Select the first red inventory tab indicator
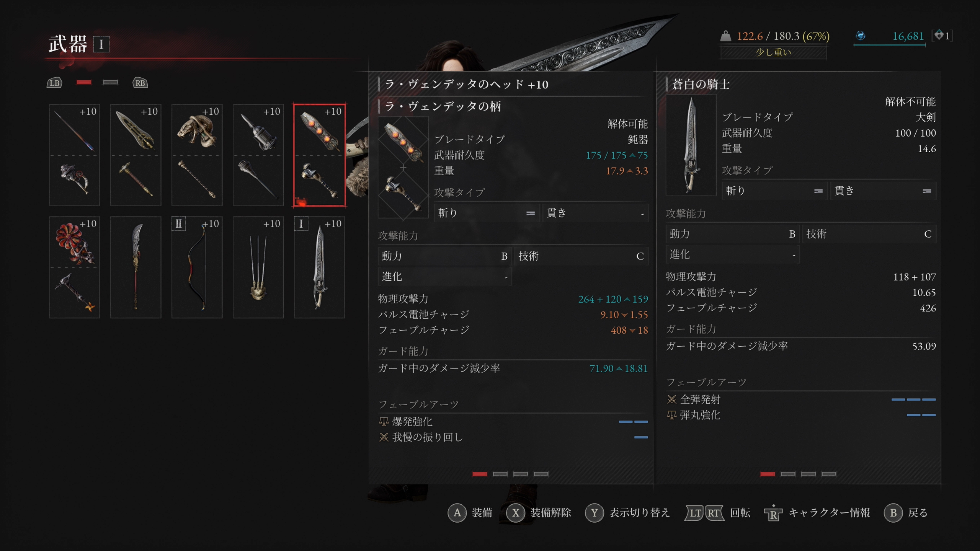Image resolution: width=980 pixels, height=551 pixels. 84,82
